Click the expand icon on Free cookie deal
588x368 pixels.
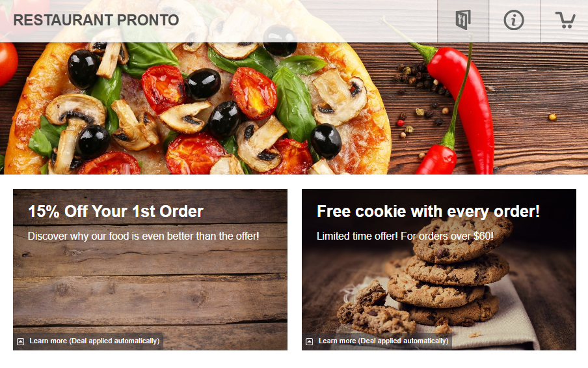coord(310,341)
